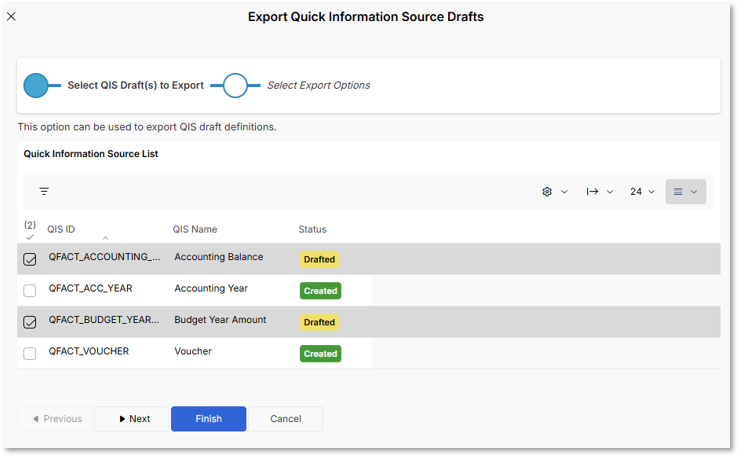Go to the Select Export Options step circle

pyautogui.click(x=235, y=86)
